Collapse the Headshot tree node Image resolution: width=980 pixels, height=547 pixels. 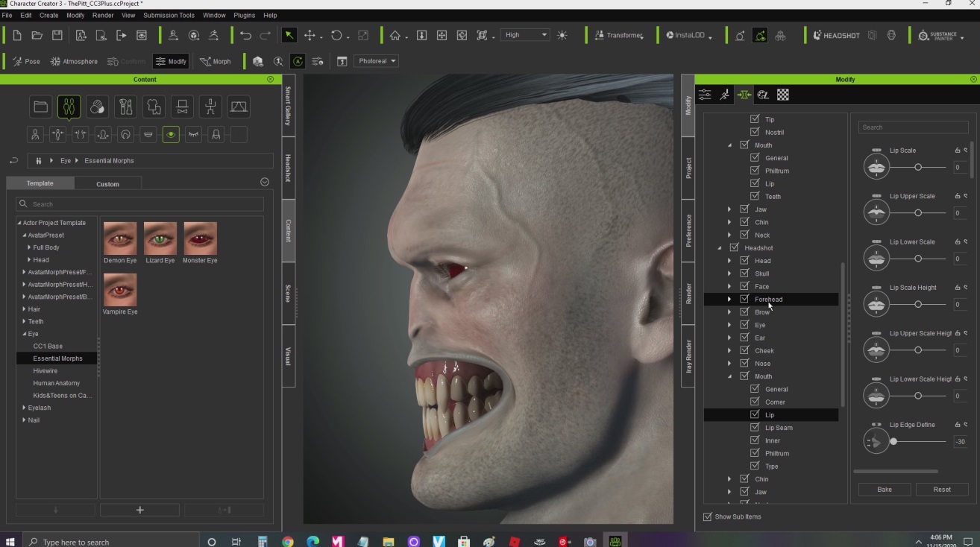click(719, 248)
